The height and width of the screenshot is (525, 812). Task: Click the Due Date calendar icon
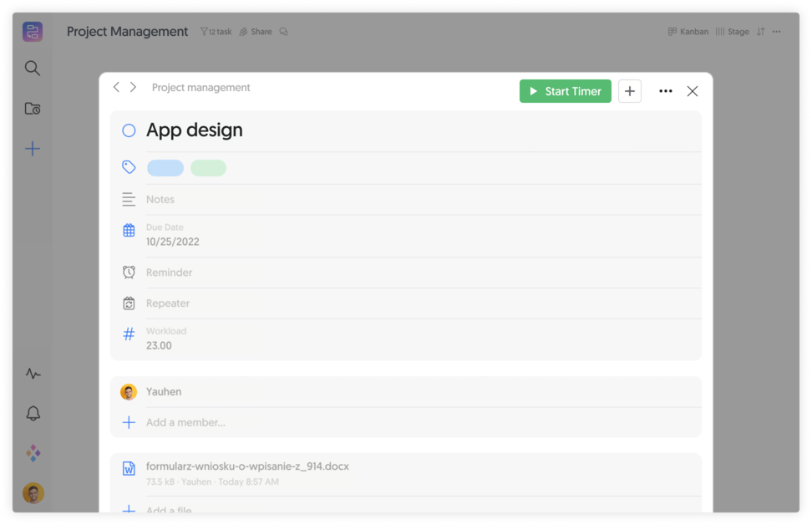coord(128,229)
